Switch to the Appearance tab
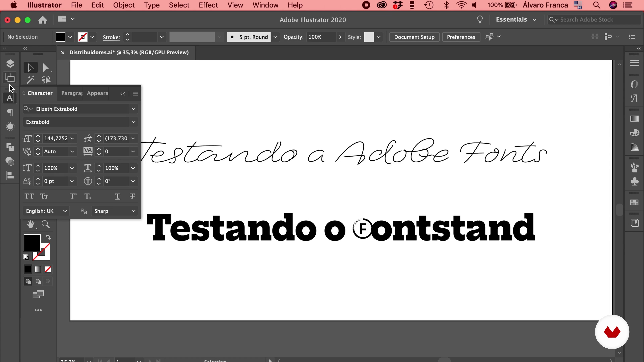 coord(97,93)
